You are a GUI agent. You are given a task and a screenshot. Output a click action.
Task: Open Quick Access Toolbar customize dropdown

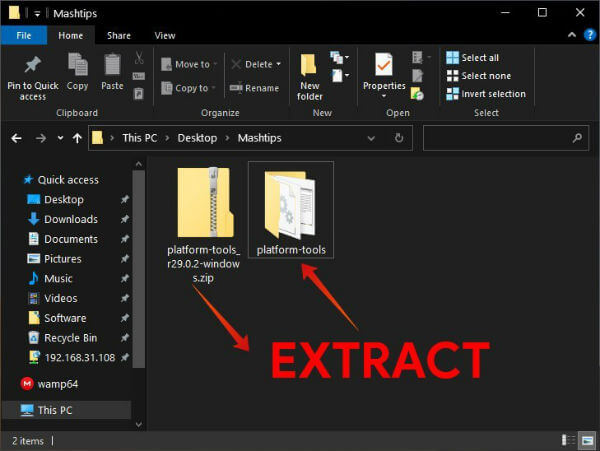37,14
